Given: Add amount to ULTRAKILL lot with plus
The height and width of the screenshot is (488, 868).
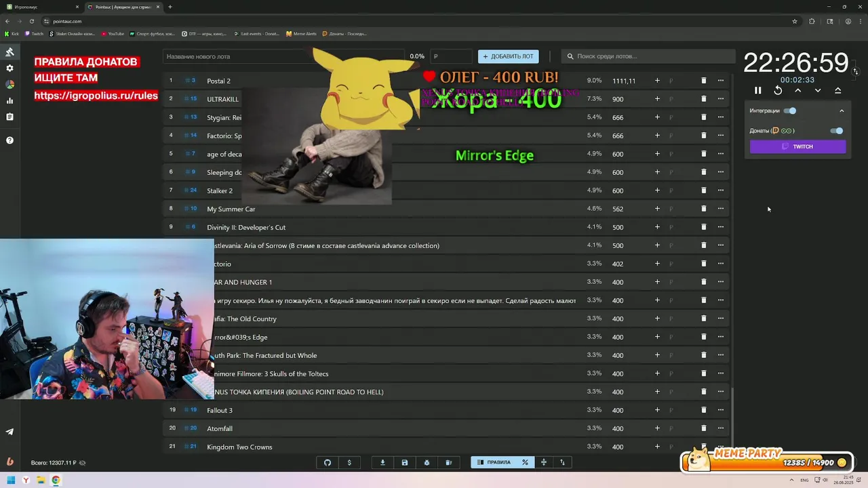Looking at the screenshot, I should point(657,99).
